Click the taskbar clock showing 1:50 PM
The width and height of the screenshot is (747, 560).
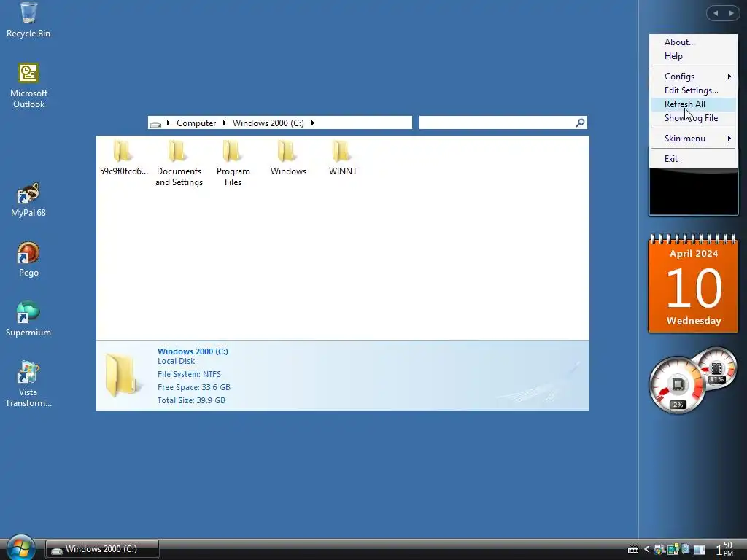724,549
